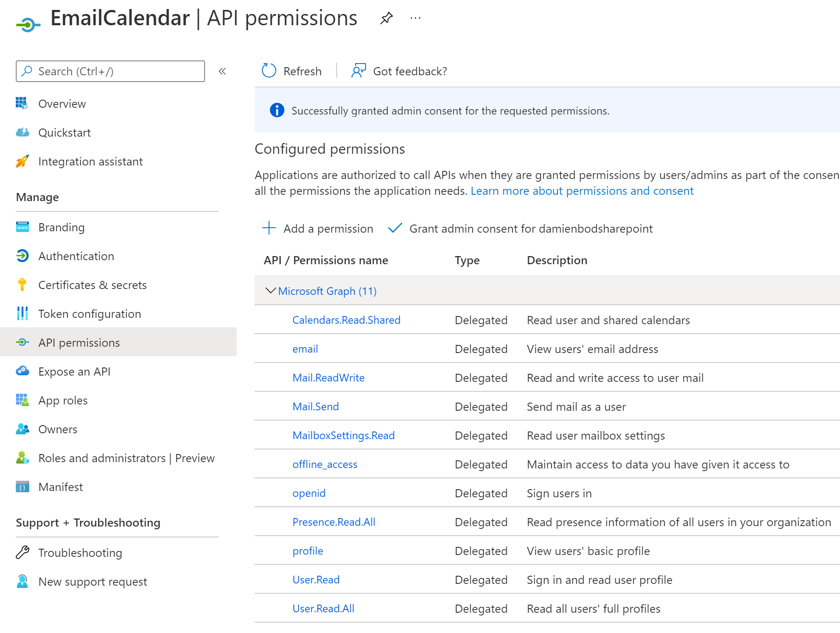
Task: Click the Got feedback? person icon
Action: click(359, 71)
